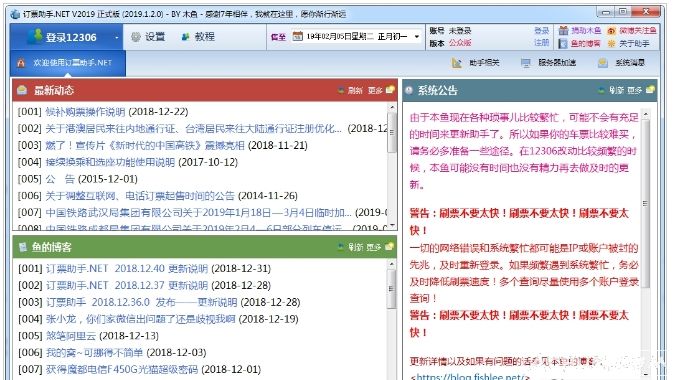Click the 系统消息 icon
The height and width of the screenshot is (380, 674).
[603, 63]
